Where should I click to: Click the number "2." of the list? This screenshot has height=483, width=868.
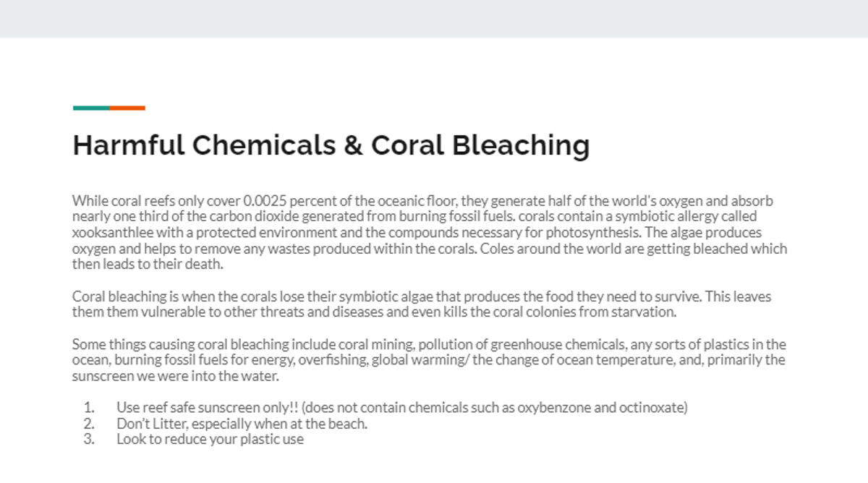point(90,424)
